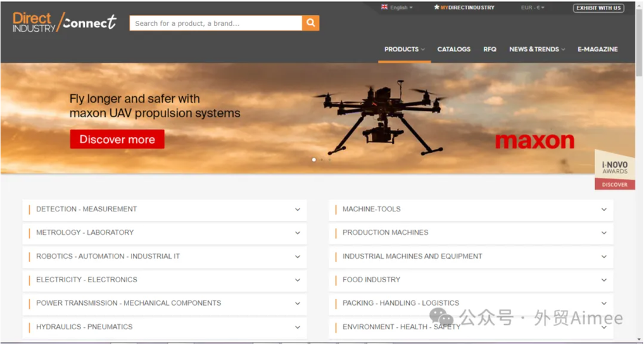Go to the Catalogs page
This screenshot has height=345, width=644.
[x=453, y=49]
